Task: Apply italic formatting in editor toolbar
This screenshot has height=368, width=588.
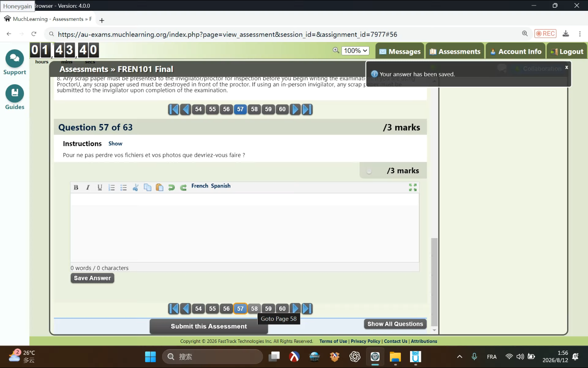Action: pyautogui.click(x=88, y=187)
